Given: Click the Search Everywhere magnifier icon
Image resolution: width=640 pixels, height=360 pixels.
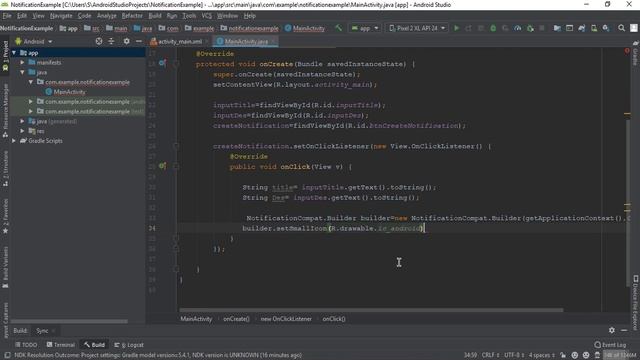Looking at the screenshot, I should point(621,28).
